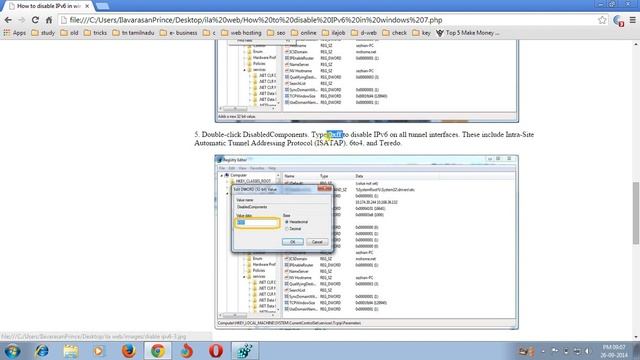Open the volume tray icon
Image resolution: width=640 pixels, height=360 pixels.
588,351
